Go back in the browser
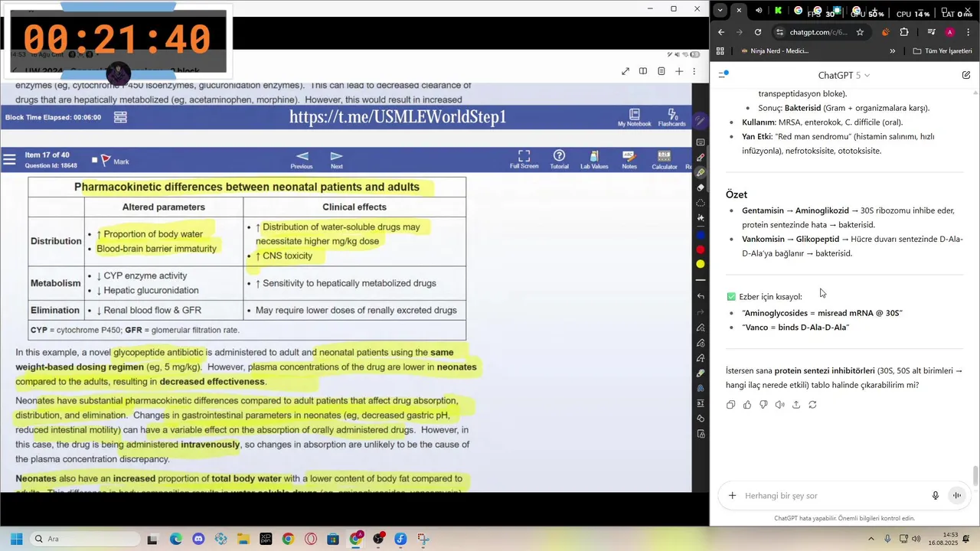This screenshot has width=980, height=551. pyautogui.click(x=721, y=32)
